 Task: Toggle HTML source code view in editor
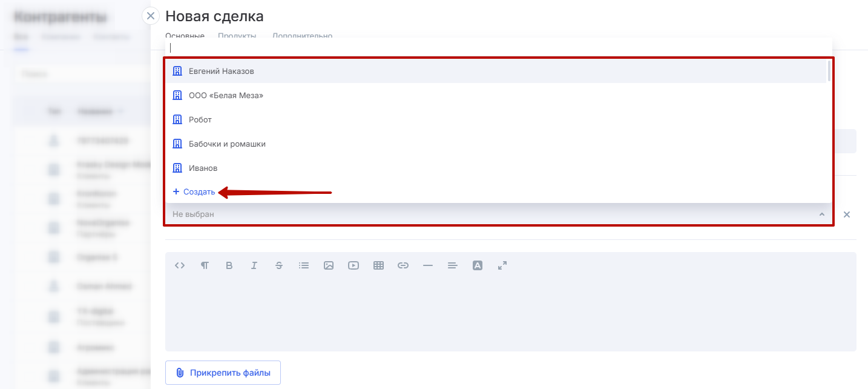[179, 265]
